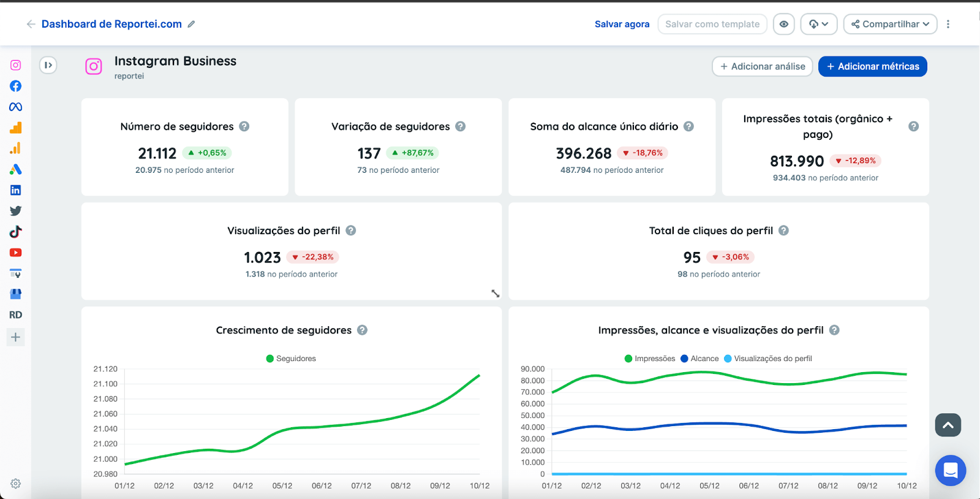
Task: Open the chat support bubble
Action: [x=951, y=470]
